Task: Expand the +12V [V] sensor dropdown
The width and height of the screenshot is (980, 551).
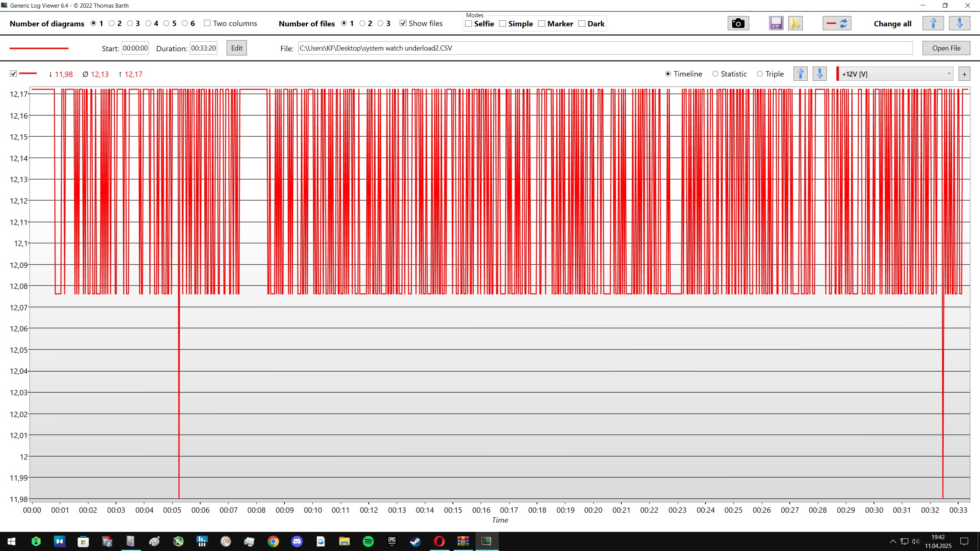Action: 949,74
